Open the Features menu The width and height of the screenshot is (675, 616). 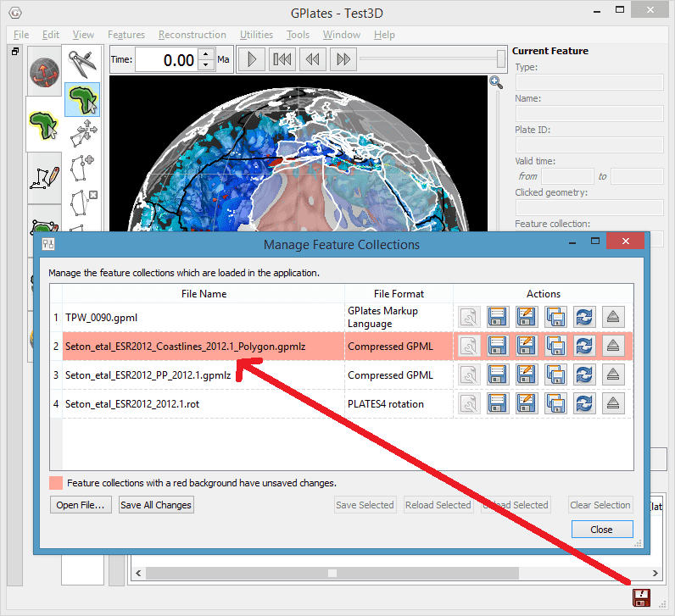pyautogui.click(x=126, y=35)
